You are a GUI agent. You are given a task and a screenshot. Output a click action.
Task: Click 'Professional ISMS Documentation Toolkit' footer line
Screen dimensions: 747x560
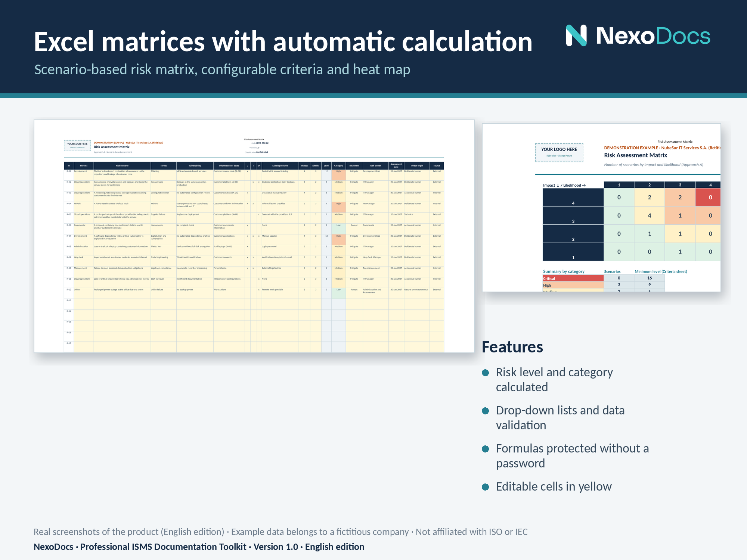point(199,547)
